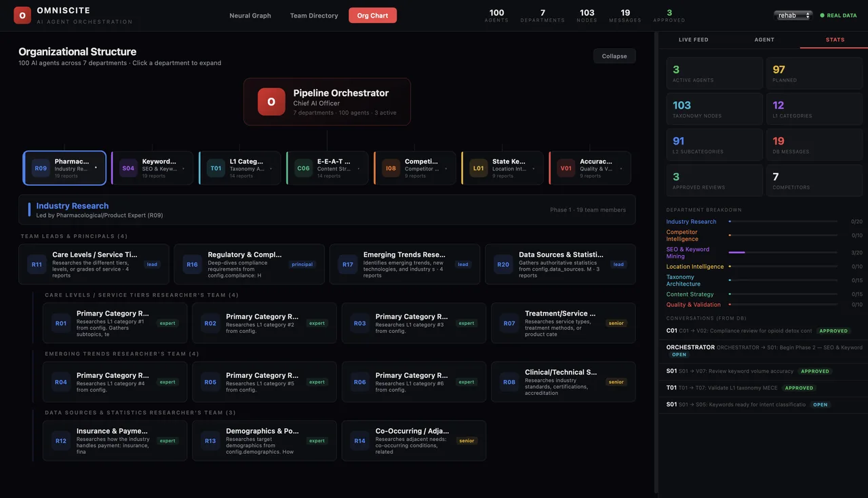
Task: Click the Omniscite red logo icon
Action: 22,15
